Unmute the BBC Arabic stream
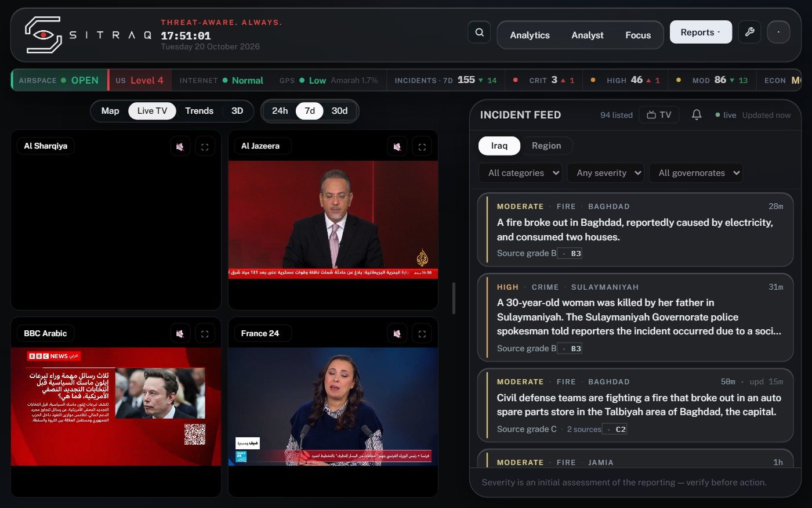This screenshot has width=812, height=508. (x=180, y=334)
